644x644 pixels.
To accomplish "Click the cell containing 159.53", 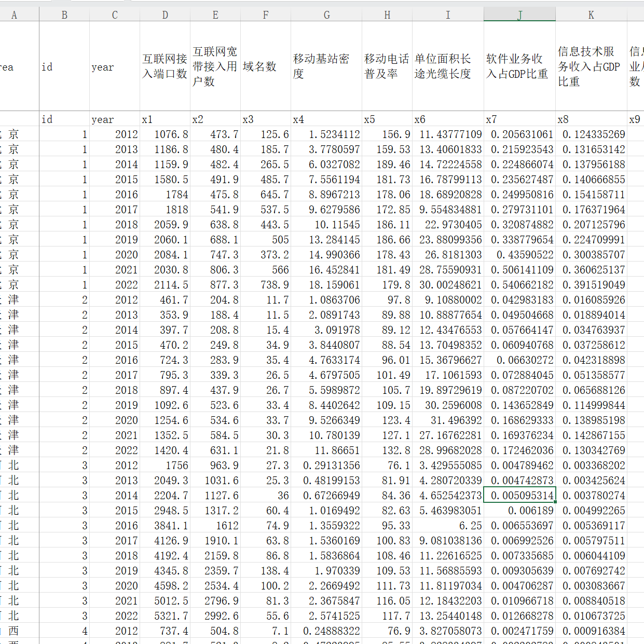I will coord(387,149).
